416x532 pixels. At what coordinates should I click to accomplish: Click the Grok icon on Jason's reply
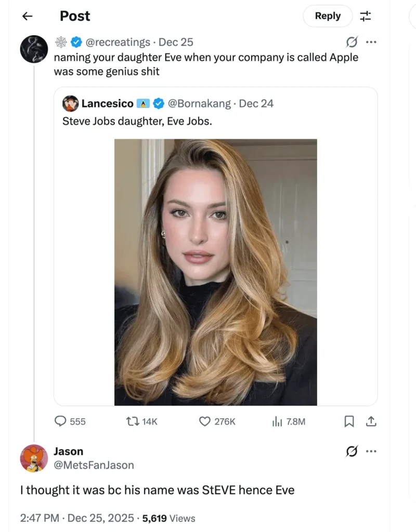tap(352, 451)
